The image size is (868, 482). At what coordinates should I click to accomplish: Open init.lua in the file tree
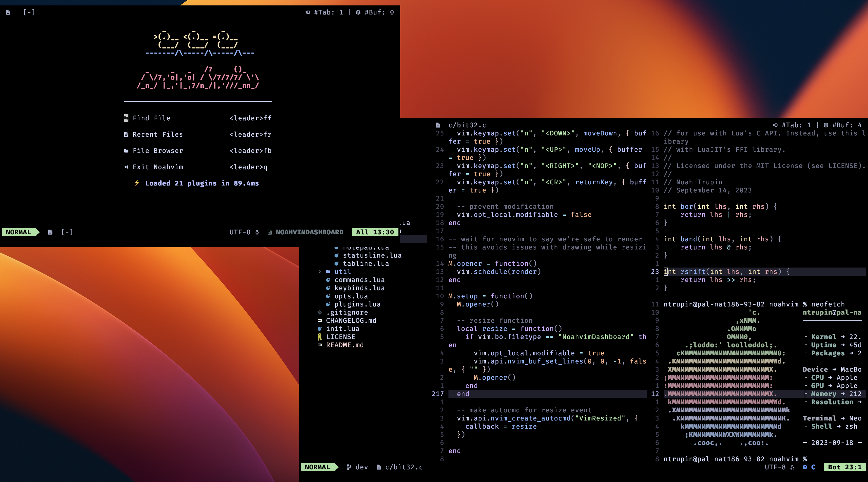click(342, 328)
